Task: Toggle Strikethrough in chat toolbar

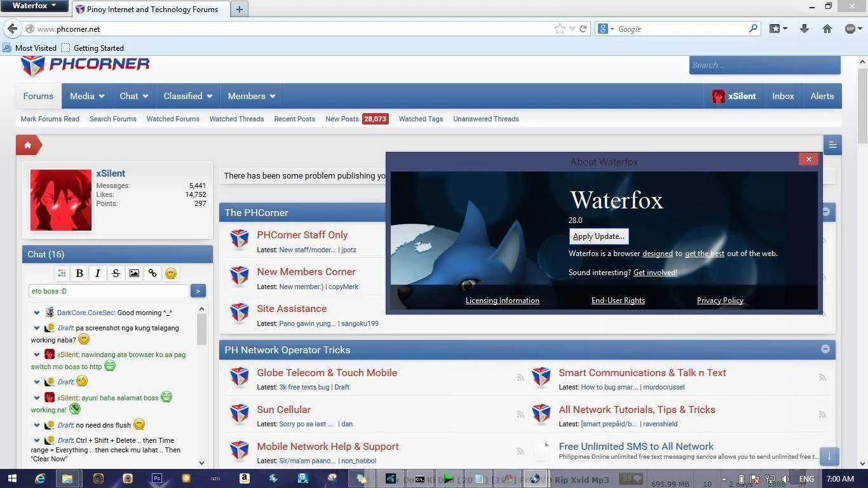Action: pos(116,273)
